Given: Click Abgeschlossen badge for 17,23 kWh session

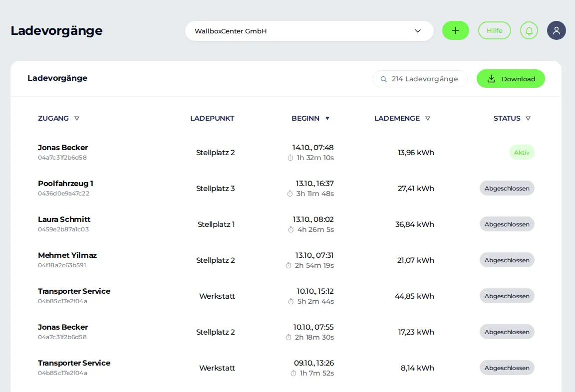Looking at the screenshot, I should [x=507, y=332].
